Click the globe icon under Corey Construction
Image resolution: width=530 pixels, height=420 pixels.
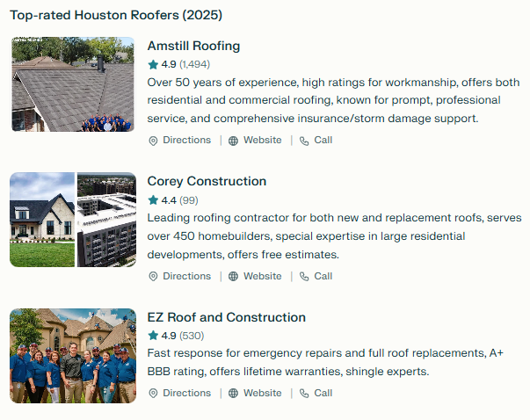pos(233,277)
